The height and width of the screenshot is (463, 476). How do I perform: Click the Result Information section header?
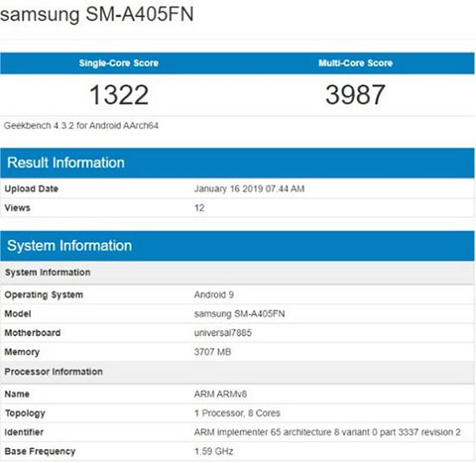[x=237, y=163]
